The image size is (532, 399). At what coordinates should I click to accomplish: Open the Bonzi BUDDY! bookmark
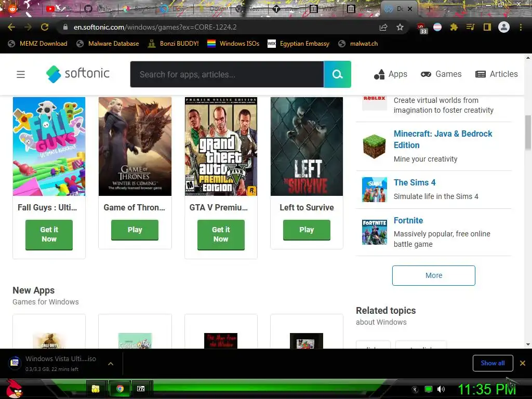tap(173, 44)
